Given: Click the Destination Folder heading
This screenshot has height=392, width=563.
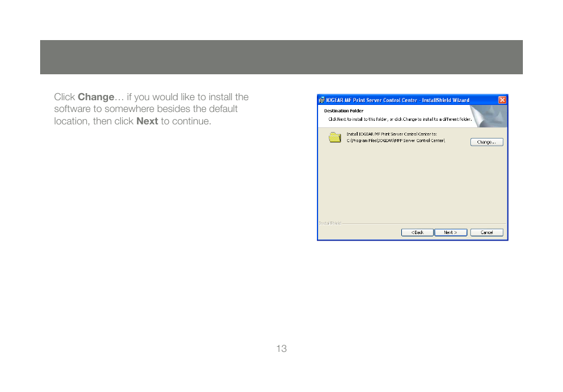Looking at the screenshot, I should pyautogui.click(x=343, y=111).
